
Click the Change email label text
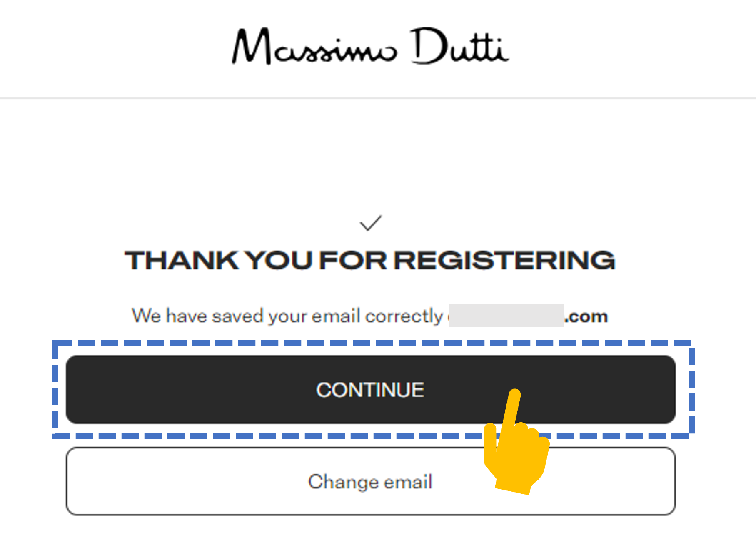370,482
